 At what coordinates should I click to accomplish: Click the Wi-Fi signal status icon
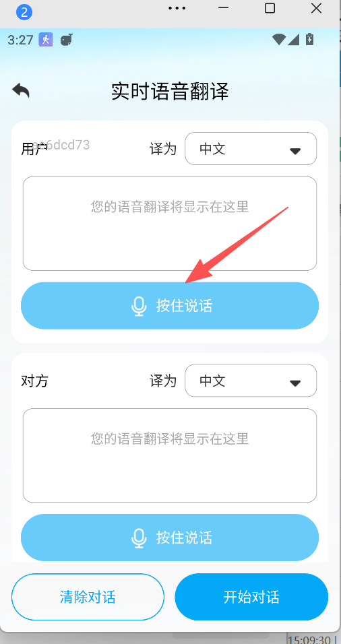click(279, 40)
